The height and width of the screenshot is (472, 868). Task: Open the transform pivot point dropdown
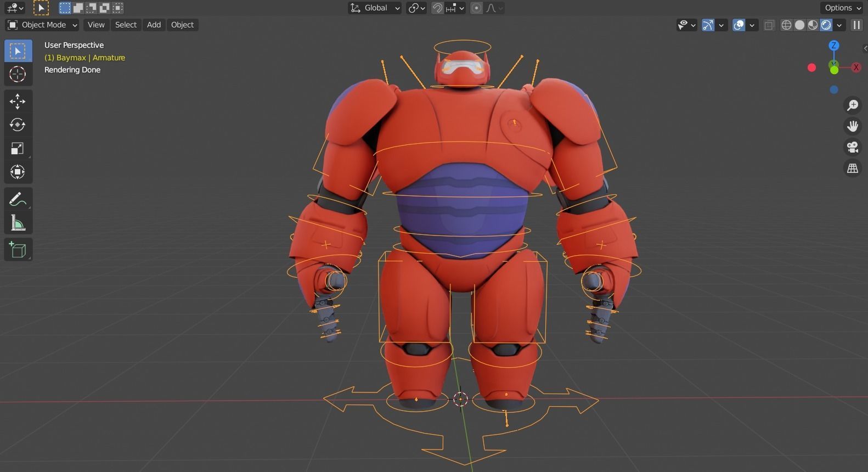(x=416, y=8)
